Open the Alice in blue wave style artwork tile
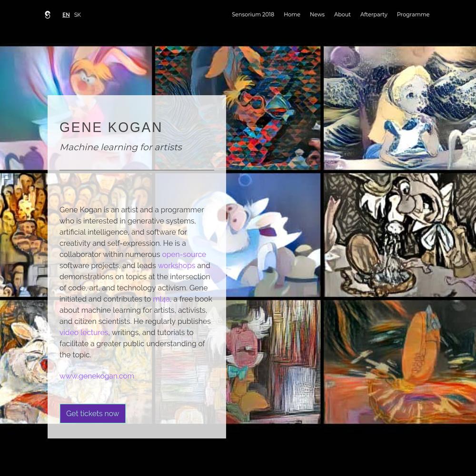Screen dimensions: 476x476 click(400, 108)
